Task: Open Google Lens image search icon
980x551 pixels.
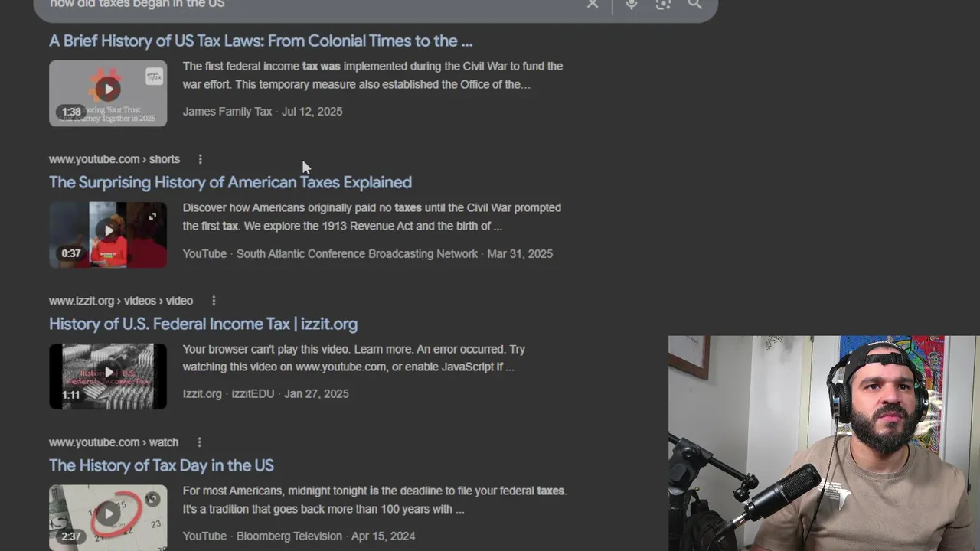Action: pos(663,4)
